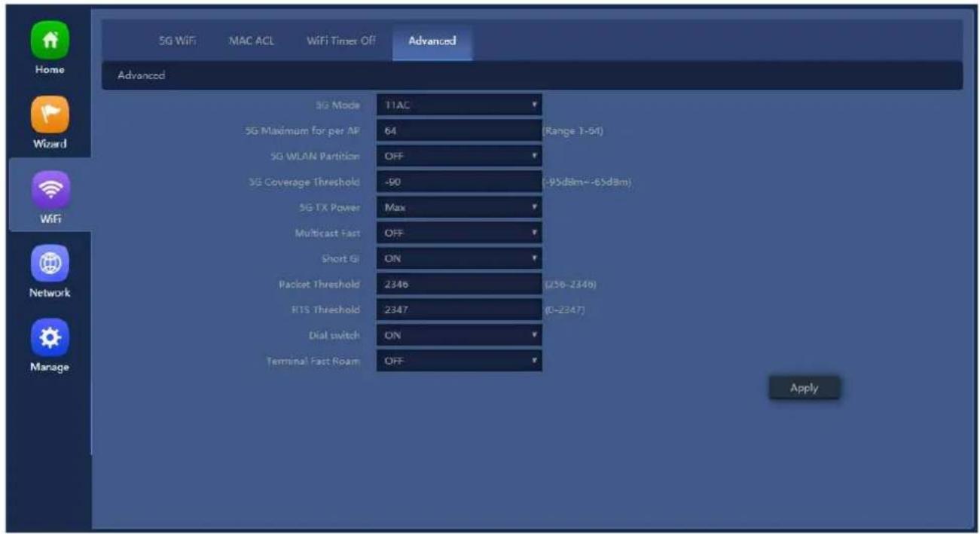Launch the Wizard setup icon
Image resolution: width=980 pixels, height=534 pixels.
tap(49, 114)
